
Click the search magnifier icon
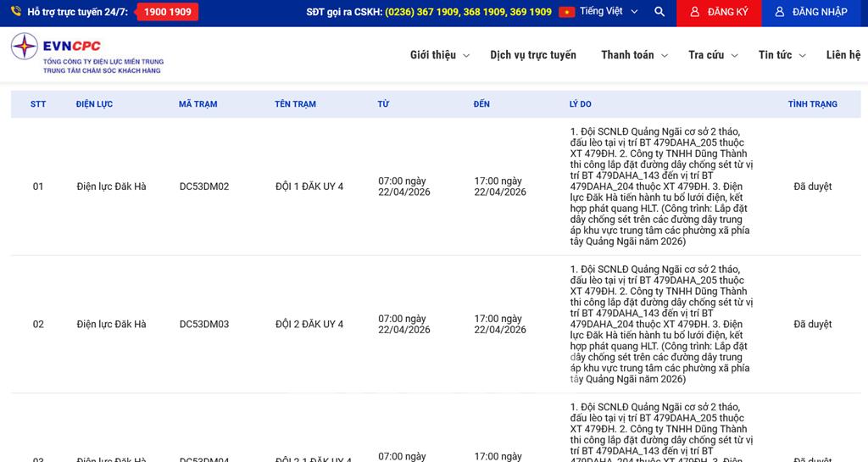click(x=659, y=12)
